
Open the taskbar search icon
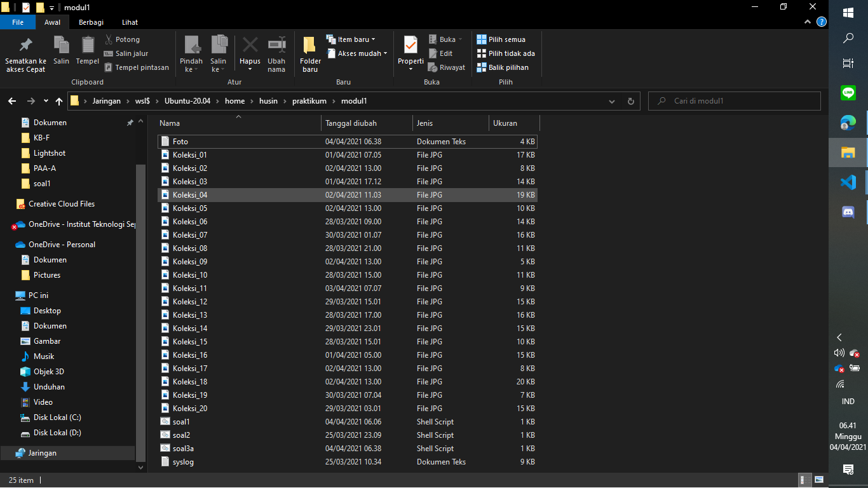pyautogui.click(x=848, y=38)
